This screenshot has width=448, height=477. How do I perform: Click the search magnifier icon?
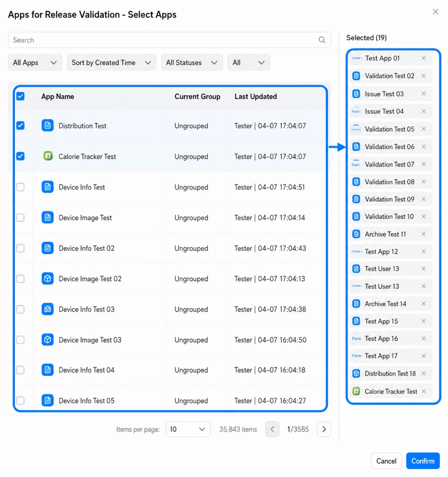tap(322, 40)
